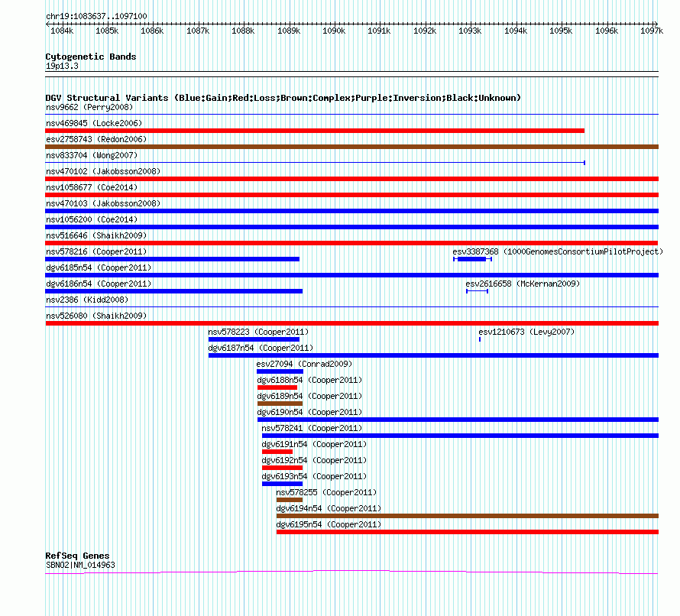Select the esv2616658 thin blue span glyph
This screenshot has width=680, height=616.
[x=477, y=291]
